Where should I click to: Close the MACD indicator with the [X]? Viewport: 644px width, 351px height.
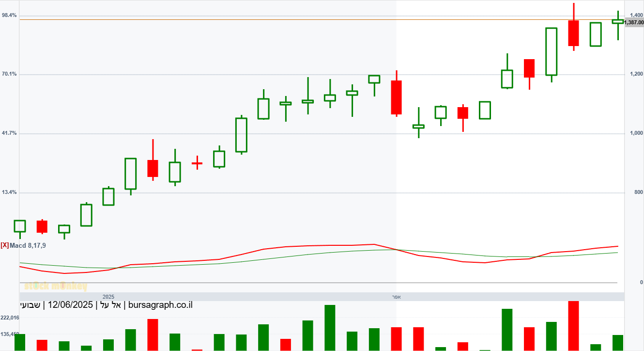[x=5, y=245]
